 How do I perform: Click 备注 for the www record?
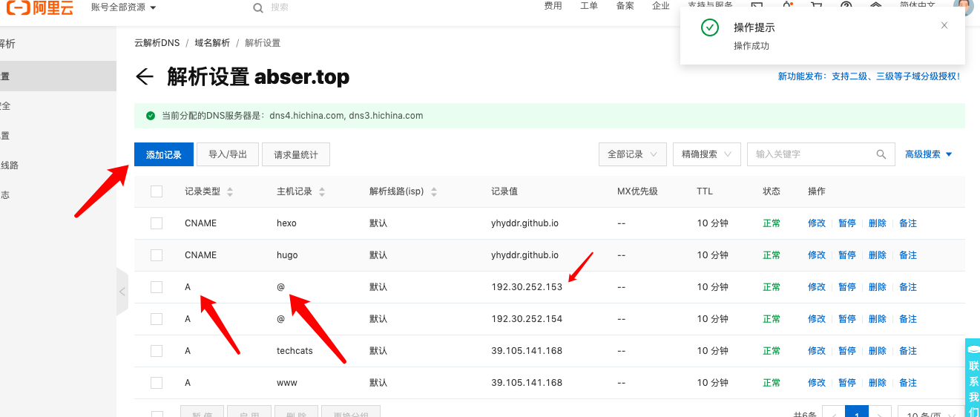point(908,383)
